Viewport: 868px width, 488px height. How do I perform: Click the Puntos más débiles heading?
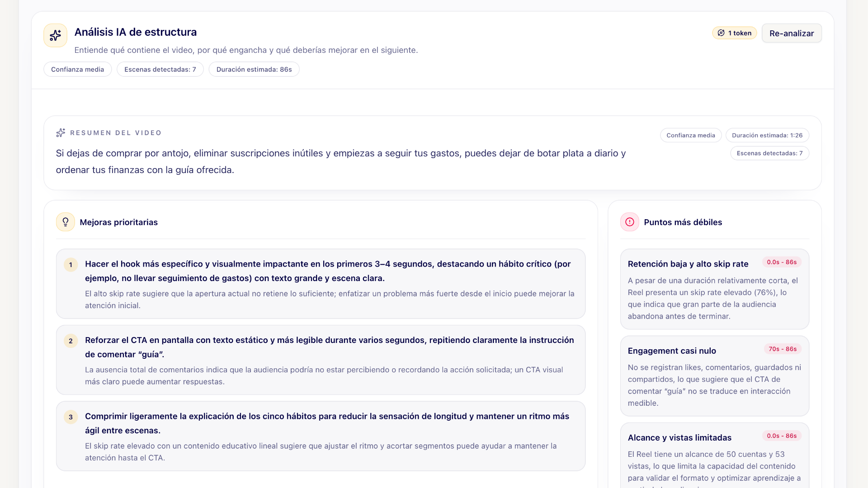tap(683, 222)
